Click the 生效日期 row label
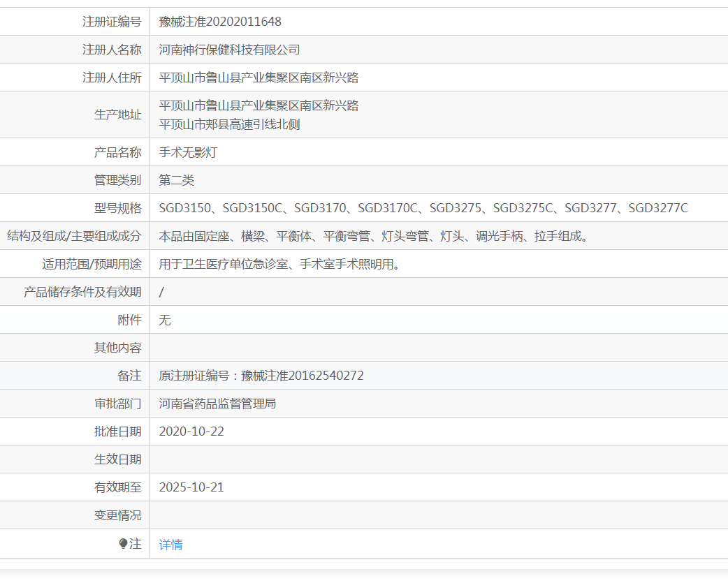The height and width of the screenshot is (583, 728). pyautogui.click(x=118, y=459)
